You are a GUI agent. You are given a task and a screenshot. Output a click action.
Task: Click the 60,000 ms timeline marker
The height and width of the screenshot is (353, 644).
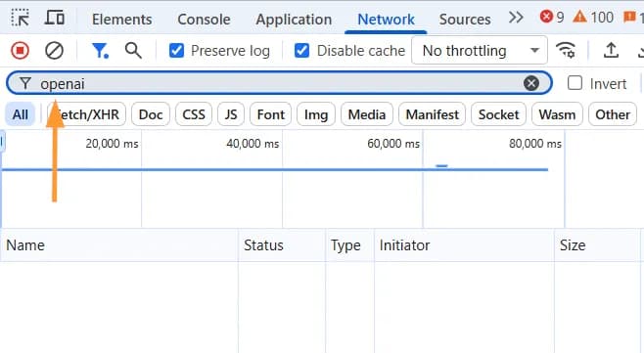point(393,143)
